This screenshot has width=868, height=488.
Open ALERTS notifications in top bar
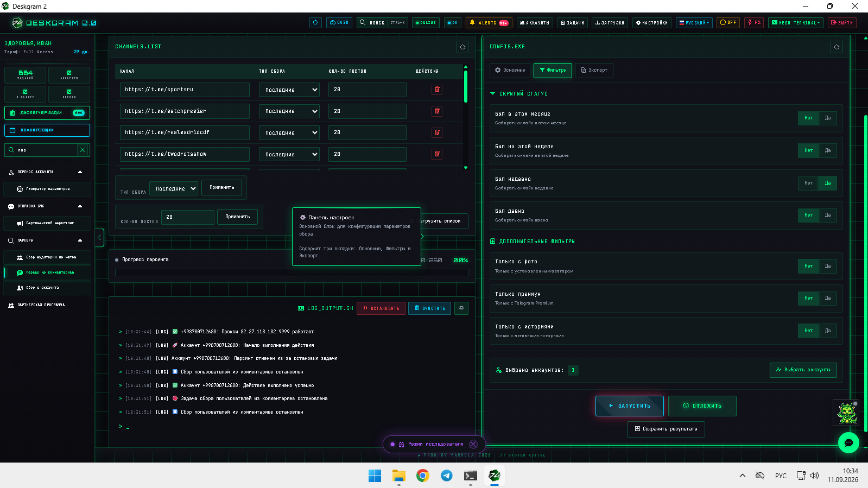pos(489,23)
